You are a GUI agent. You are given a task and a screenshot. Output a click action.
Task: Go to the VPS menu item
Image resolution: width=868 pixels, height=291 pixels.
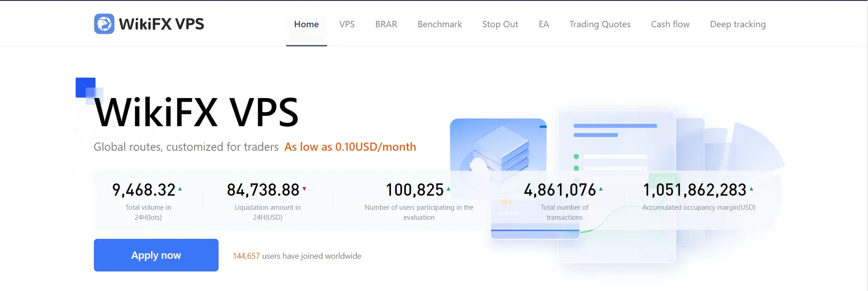point(347,24)
